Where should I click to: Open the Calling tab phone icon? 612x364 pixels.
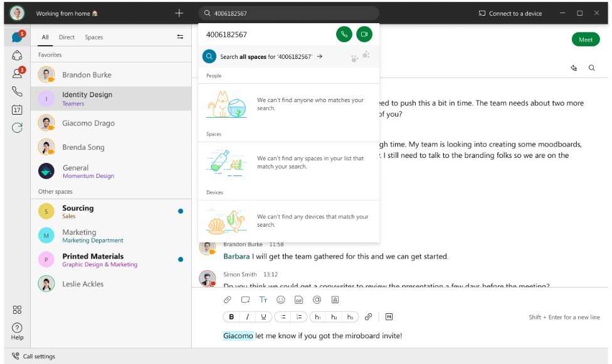(17, 91)
